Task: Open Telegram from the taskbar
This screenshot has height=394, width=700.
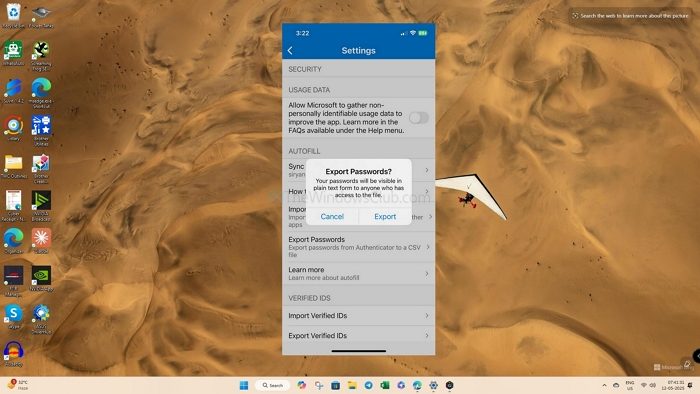Action: tap(369, 385)
